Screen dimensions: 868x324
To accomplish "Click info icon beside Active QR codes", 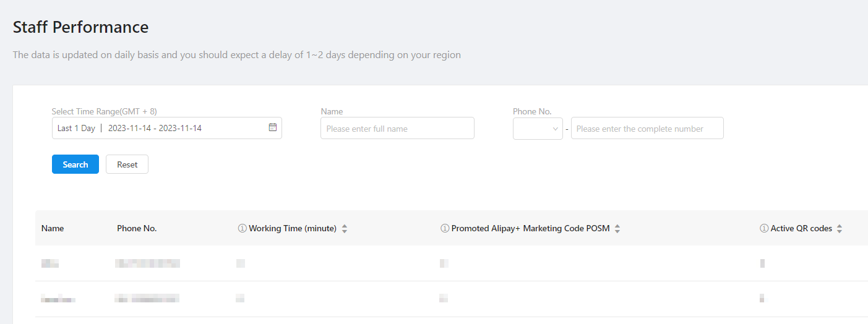I will [764, 229].
